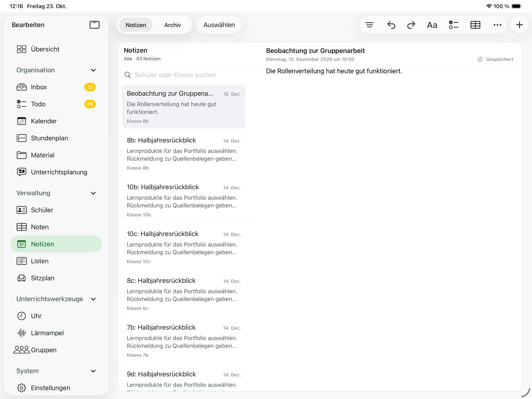This screenshot has width=532, height=399.
Task: Select the Notizen tab at top
Action: (x=136, y=25)
